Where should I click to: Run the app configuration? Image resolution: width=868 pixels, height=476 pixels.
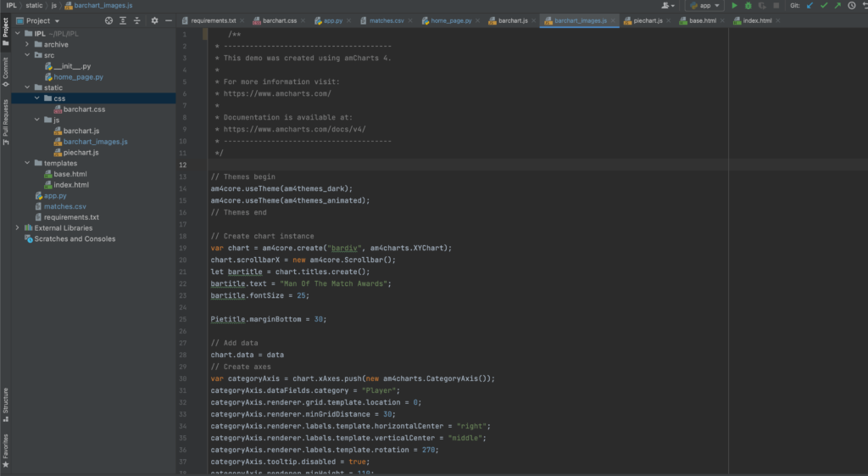(735, 5)
